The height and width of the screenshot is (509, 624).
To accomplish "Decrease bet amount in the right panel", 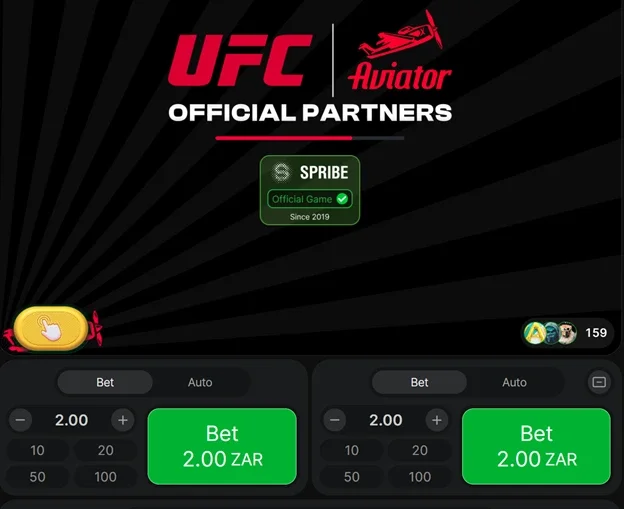I will pos(336,420).
